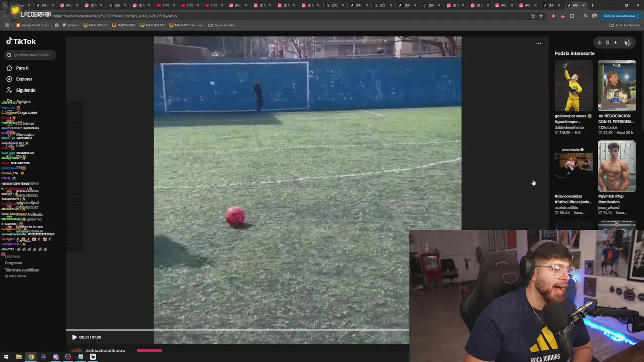
Task: Play the paused TikTok video
Action: (x=74, y=337)
